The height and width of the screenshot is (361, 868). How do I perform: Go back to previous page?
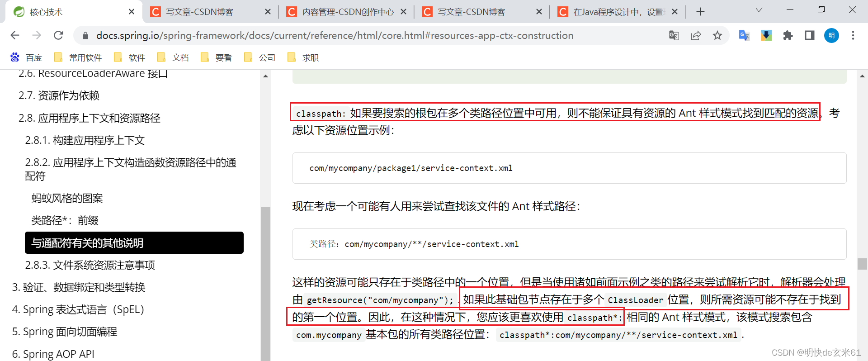[15, 35]
